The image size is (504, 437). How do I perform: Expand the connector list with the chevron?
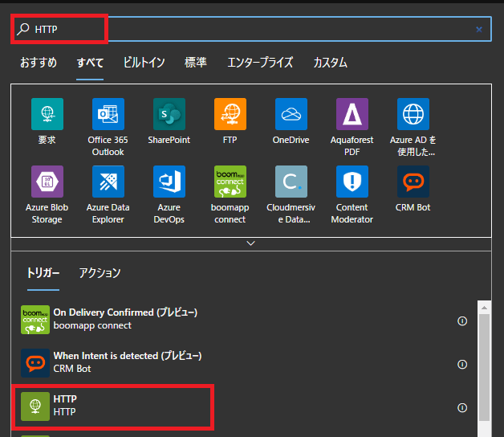click(250, 243)
